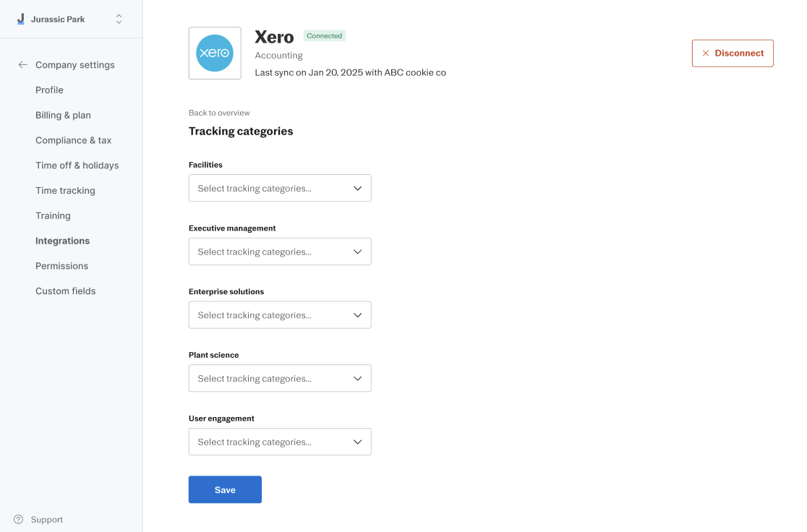Expand the Enterprise solutions dropdown chevron
The image size is (807, 532).
[358, 315]
